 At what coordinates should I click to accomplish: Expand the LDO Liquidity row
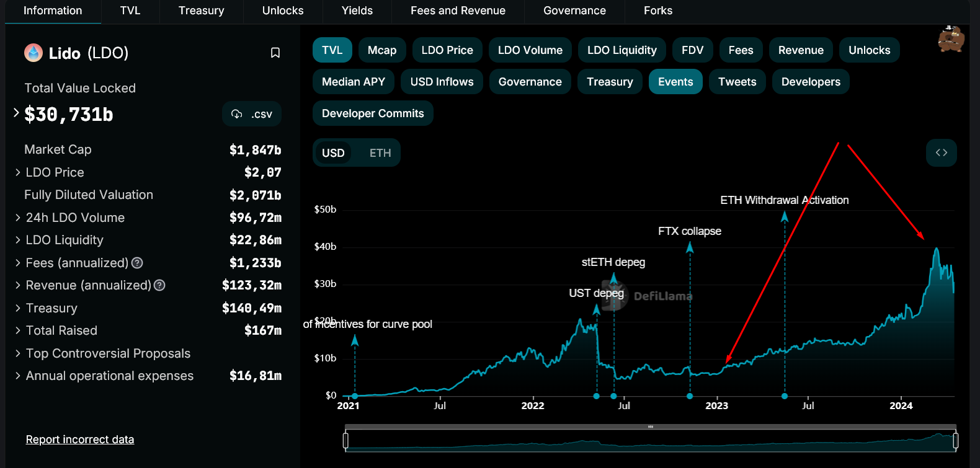tap(18, 240)
